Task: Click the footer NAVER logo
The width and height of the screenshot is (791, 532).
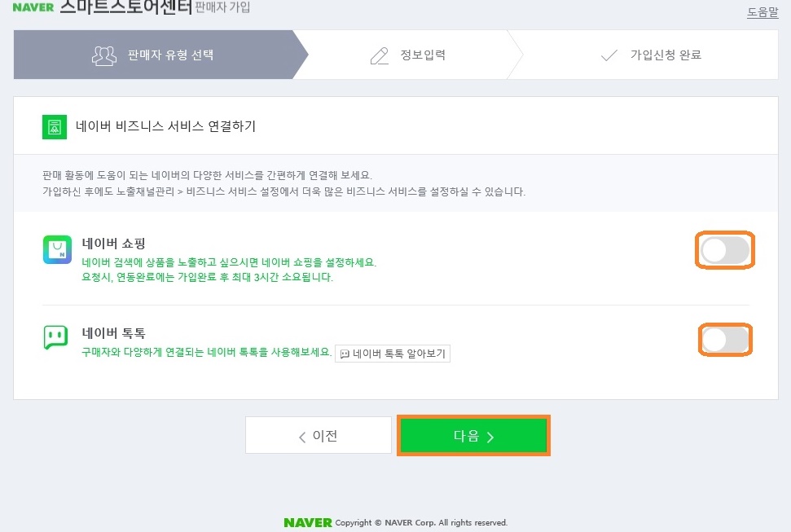Action: [x=308, y=522]
